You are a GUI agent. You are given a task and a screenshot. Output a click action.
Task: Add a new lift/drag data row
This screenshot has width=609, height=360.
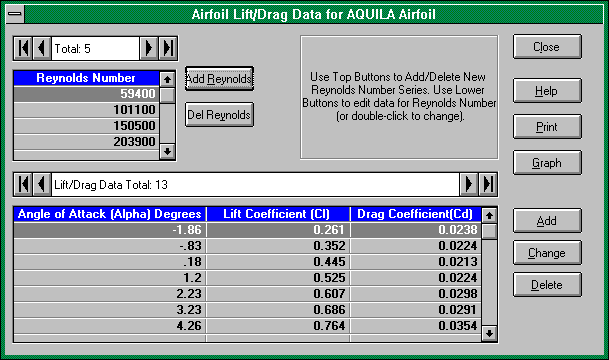(547, 221)
